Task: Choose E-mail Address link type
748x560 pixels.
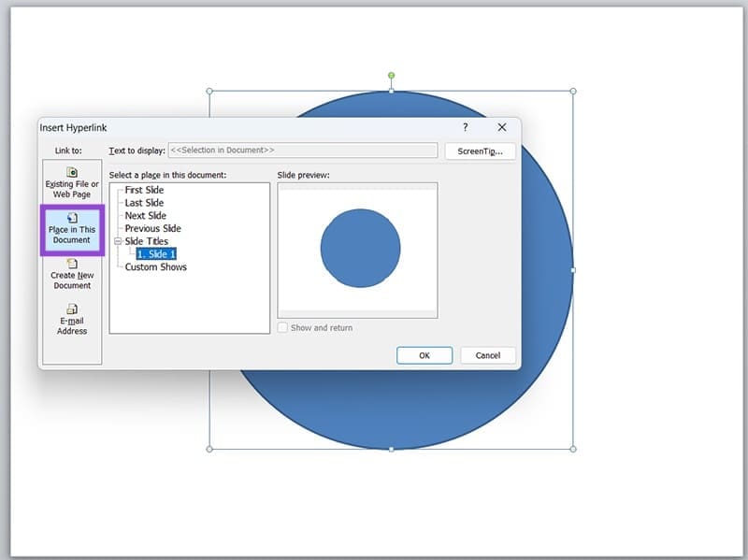Action: tap(72, 319)
